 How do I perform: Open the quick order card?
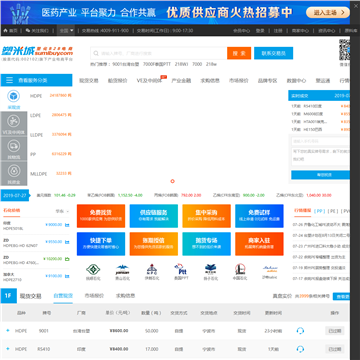tap(101, 244)
